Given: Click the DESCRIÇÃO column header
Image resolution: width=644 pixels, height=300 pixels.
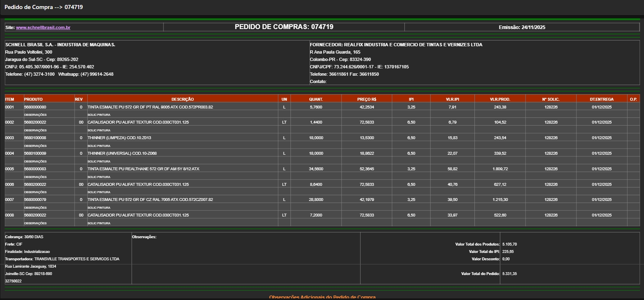Looking at the screenshot, I should [x=182, y=99].
